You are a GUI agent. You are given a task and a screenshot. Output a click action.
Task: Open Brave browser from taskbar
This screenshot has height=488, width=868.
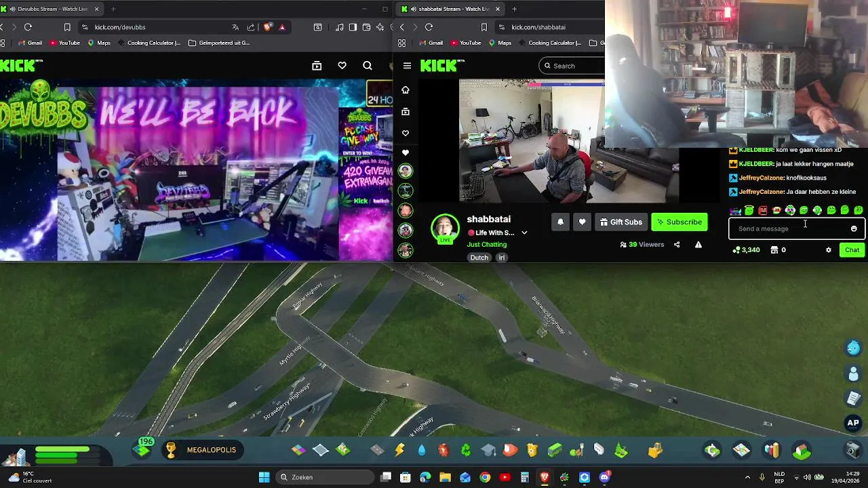[545, 477]
